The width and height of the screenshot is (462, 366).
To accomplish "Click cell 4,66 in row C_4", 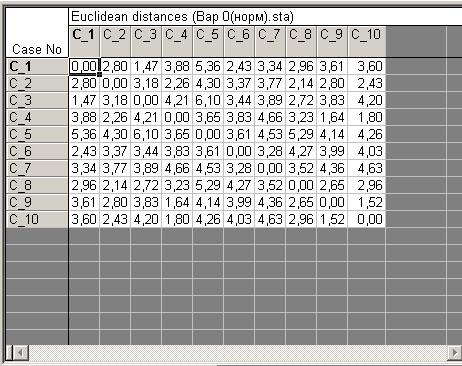I will (x=270, y=117).
